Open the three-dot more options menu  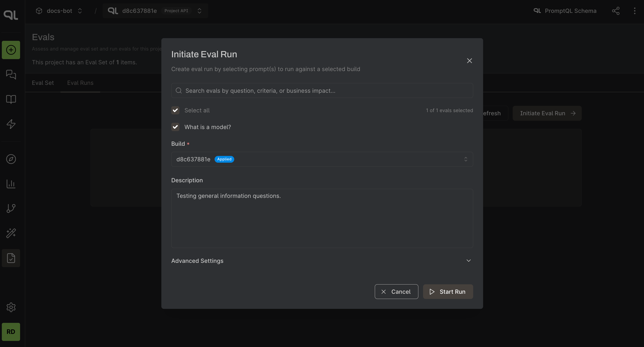(x=635, y=11)
